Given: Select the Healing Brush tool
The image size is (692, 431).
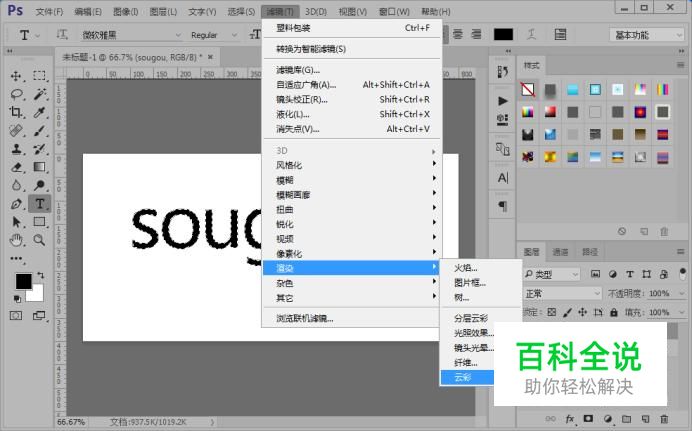Looking at the screenshot, I should 16,131.
